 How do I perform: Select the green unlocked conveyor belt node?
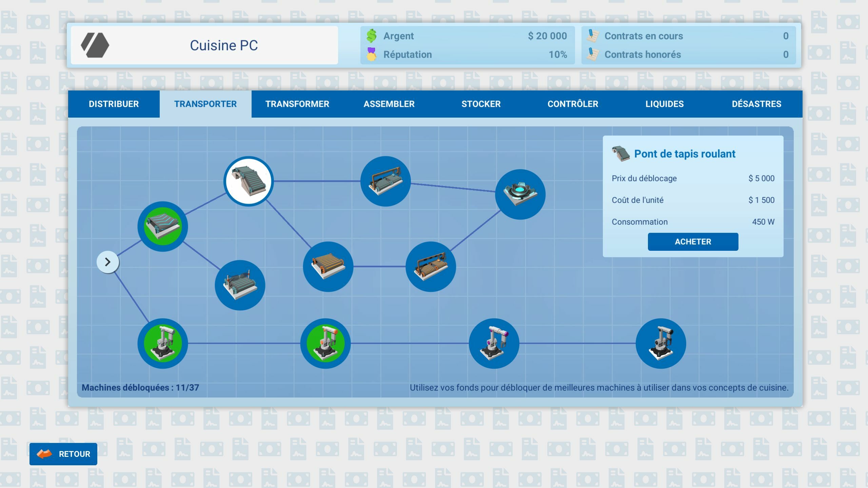pyautogui.click(x=163, y=226)
